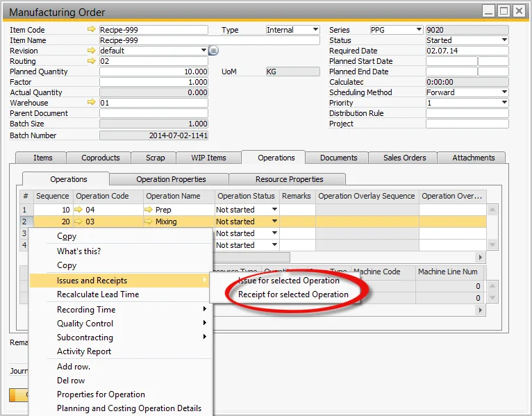Open the Status dropdown showing Started
This screenshot has width=532, height=416.
coord(504,40)
